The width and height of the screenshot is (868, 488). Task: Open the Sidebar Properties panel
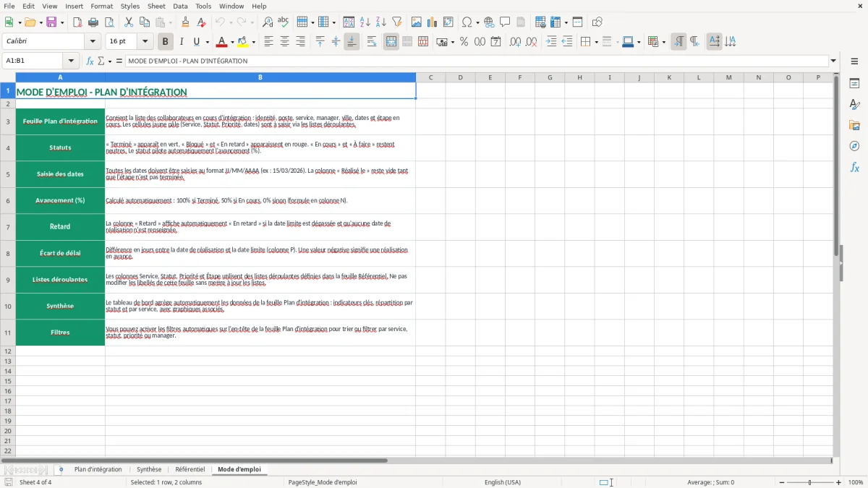point(854,84)
